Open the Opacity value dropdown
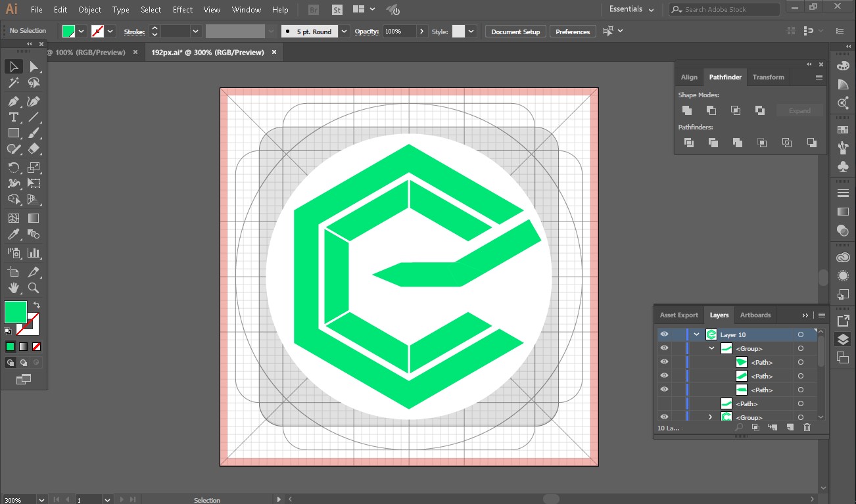856x504 pixels. [x=421, y=32]
